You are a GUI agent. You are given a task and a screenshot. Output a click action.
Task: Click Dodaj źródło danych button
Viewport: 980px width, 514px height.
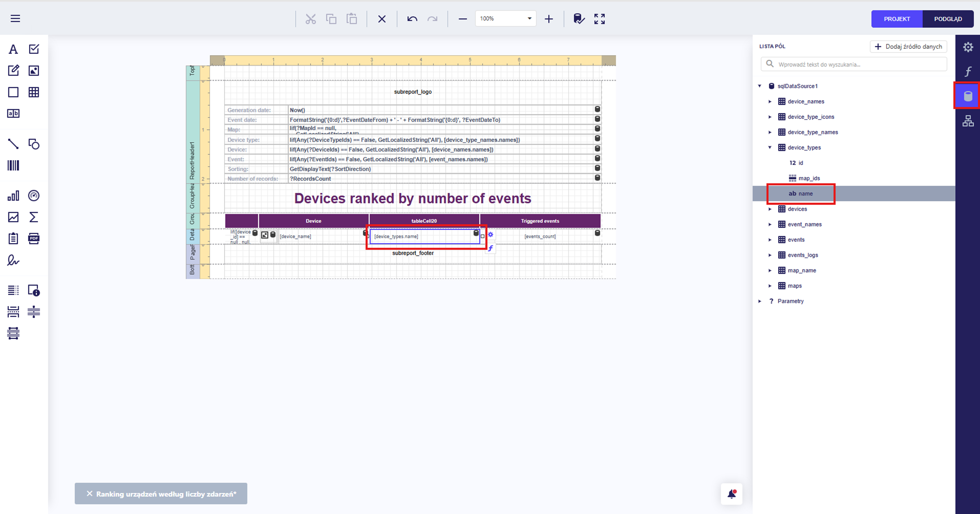(908, 47)
